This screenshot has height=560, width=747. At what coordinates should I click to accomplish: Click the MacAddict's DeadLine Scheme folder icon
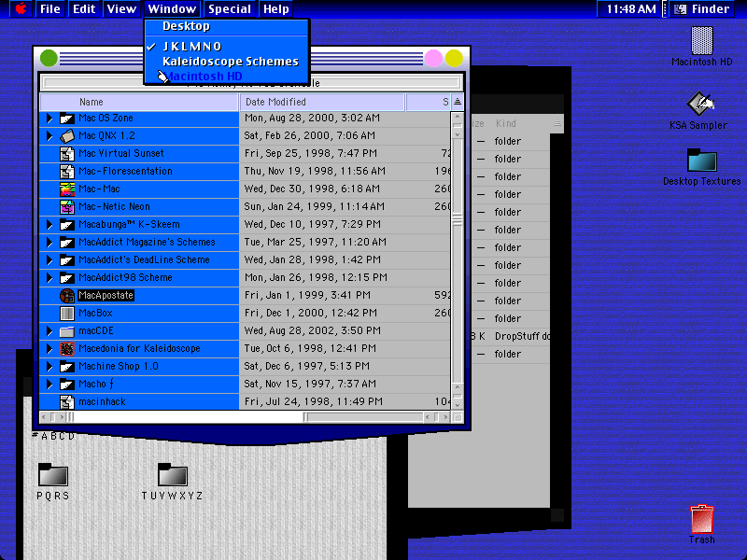click(x=67, y=260)
